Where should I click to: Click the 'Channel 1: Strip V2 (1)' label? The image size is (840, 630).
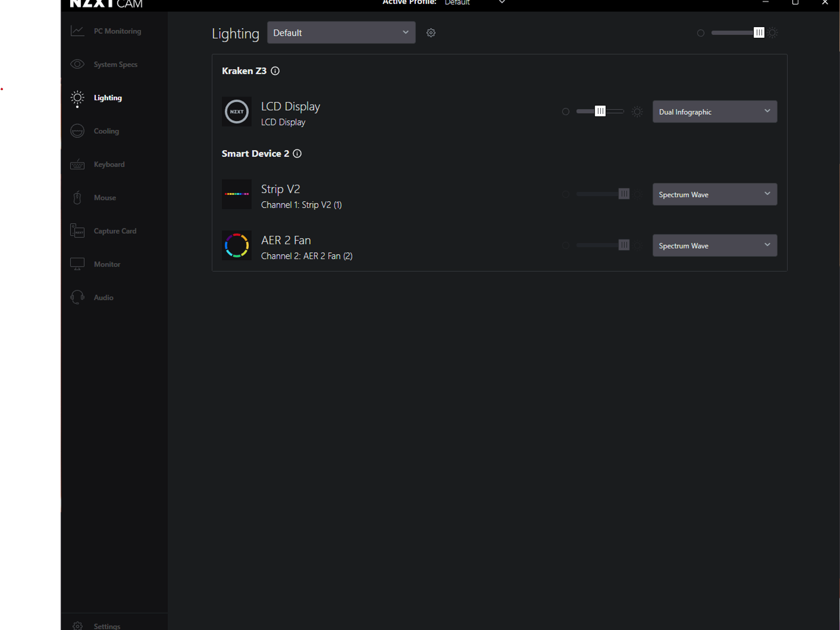301,205
